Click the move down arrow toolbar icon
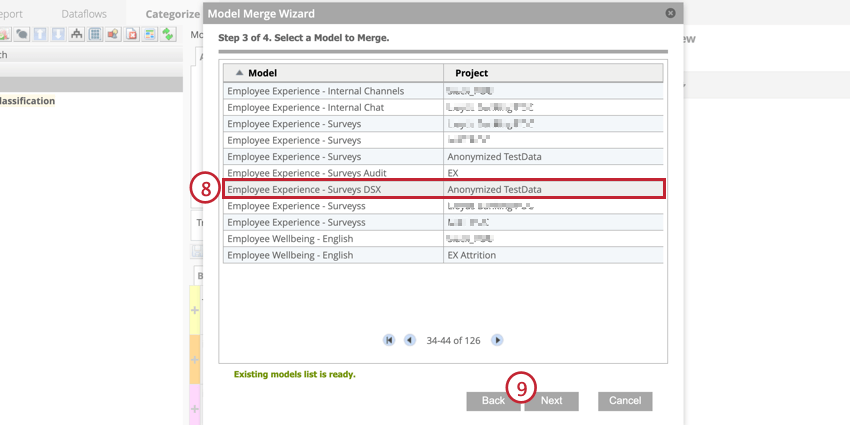This screenshot has width=850, height=425. (x=59, y=33)
